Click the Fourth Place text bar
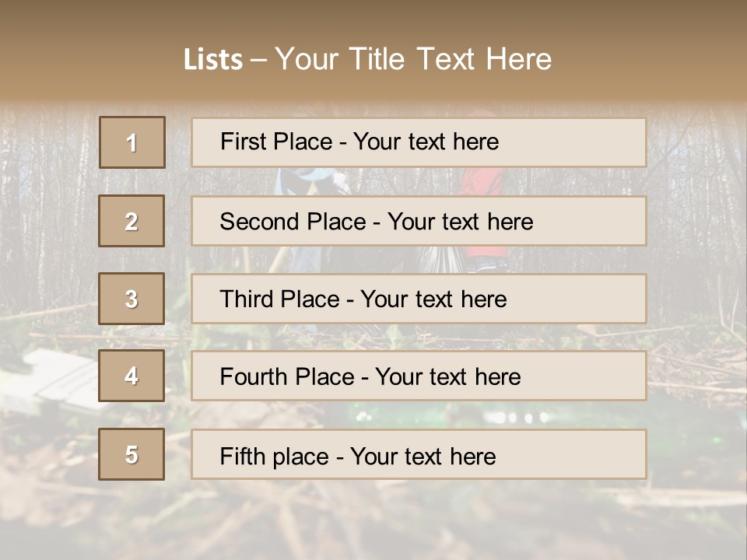This screenshot has height=560, width=747. (419, 376)
